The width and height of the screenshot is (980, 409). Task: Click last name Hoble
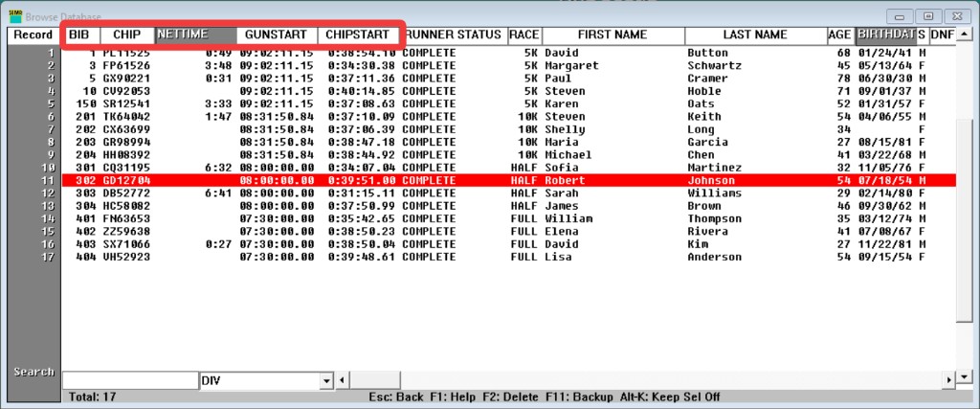tap(704, 91)
